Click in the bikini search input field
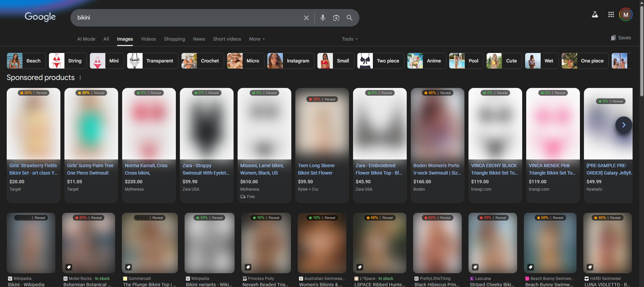644x287 pixels. pyautogui.click(x=188, y=18)
